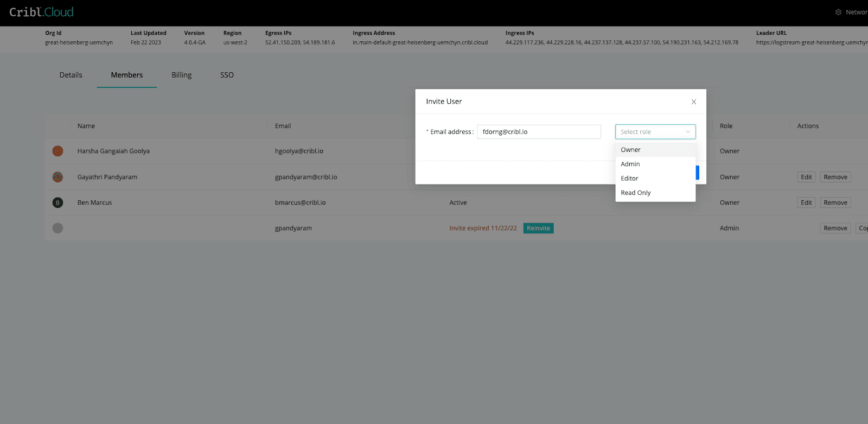Click Remove for the gpandyaram invite
The width and height of the screenshot is (868, 424).
tap(835, 228)
